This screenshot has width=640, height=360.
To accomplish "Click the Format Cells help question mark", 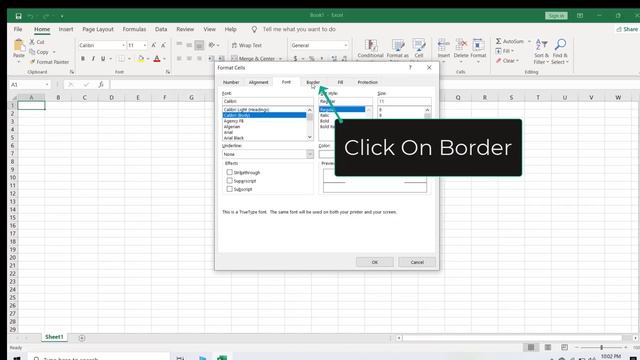I will (x=410, y=67).
